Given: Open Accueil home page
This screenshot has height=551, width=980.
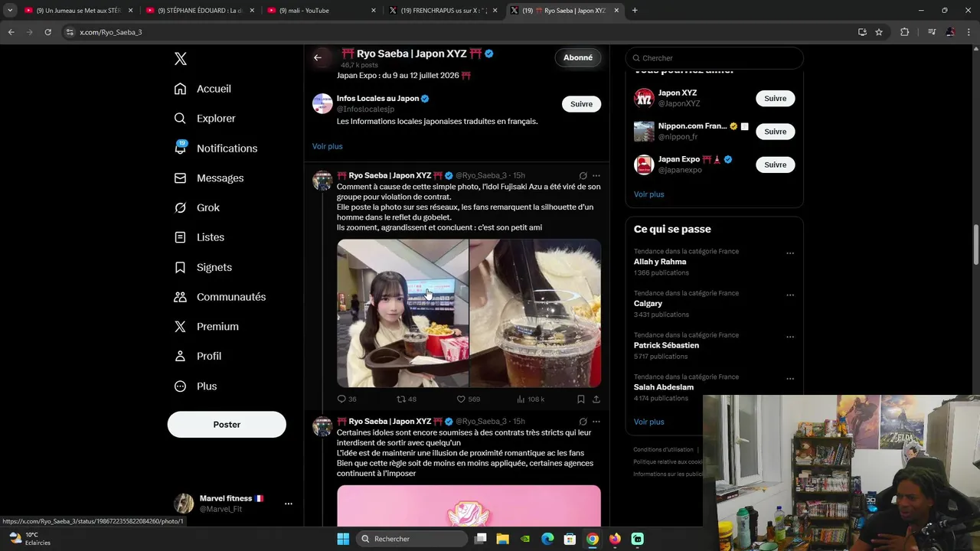Looking at the screenshot, I should pyautogui.click(x=202, y=89).
